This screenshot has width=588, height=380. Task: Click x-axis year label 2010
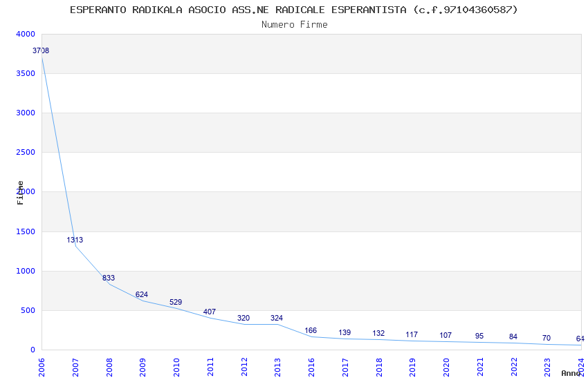176,368
